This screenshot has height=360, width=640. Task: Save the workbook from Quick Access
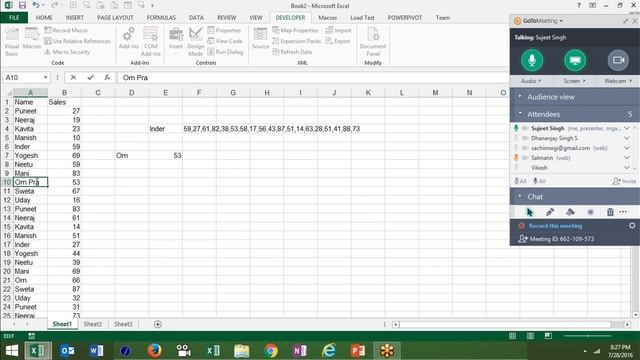(22, 5)
